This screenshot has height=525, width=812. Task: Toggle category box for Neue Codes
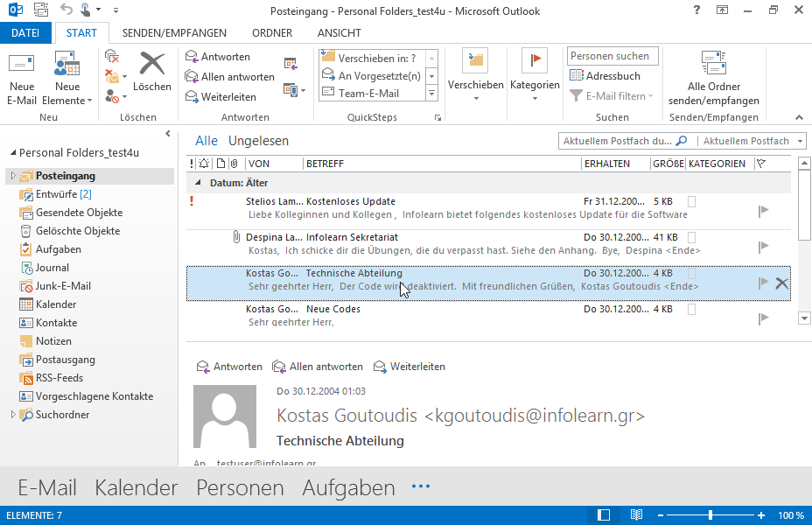pos(691,309)
